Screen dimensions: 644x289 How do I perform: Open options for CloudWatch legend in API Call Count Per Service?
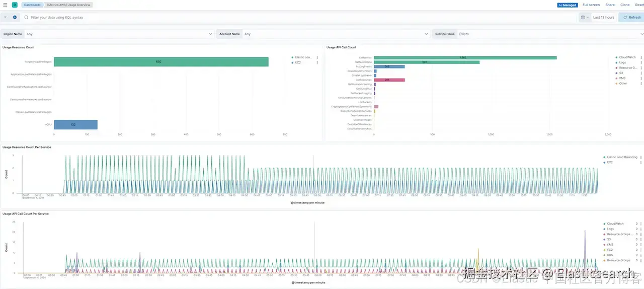coord(641,224)
